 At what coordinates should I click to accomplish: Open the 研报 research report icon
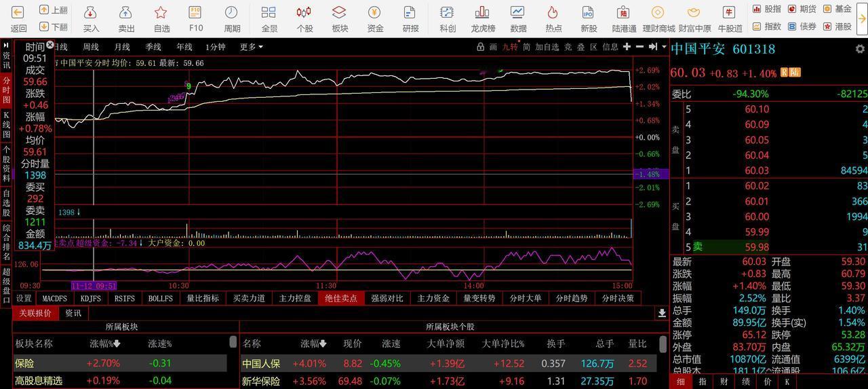click(x=410, y=12)
